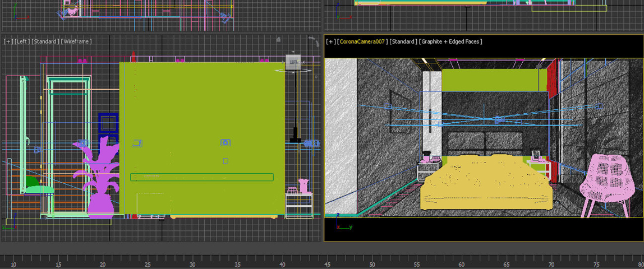Open the [Left] point-of-view viewport menu
Image resolution: width=644 pixels, height=269 pixels.
click(22, 41)
